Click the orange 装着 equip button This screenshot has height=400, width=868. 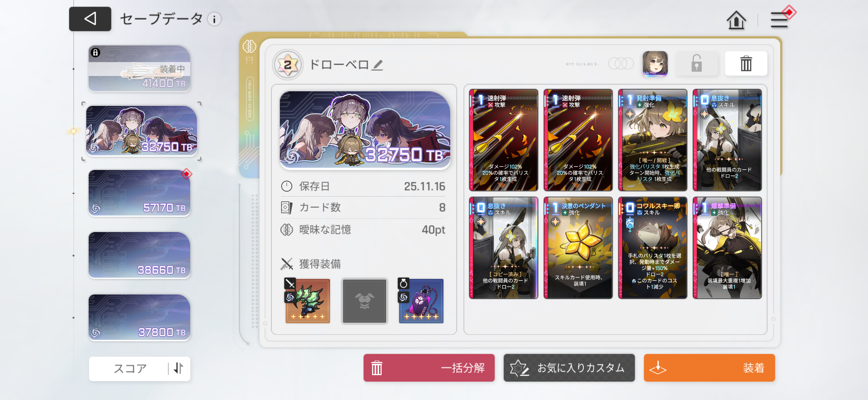click(x=709, y=368)
